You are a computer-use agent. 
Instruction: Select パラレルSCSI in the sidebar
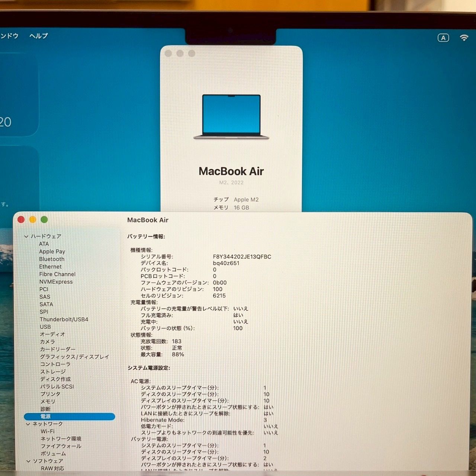[x=57, y=386]
